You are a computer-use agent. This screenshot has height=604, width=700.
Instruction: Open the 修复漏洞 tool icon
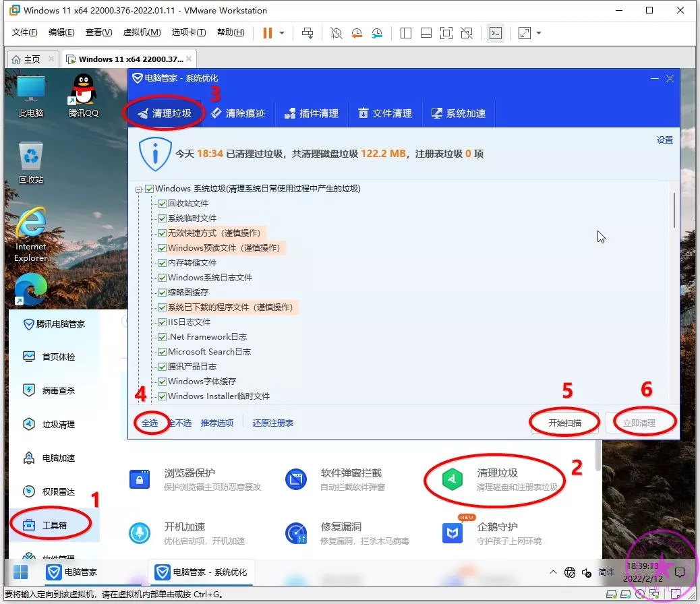point(296,533)
